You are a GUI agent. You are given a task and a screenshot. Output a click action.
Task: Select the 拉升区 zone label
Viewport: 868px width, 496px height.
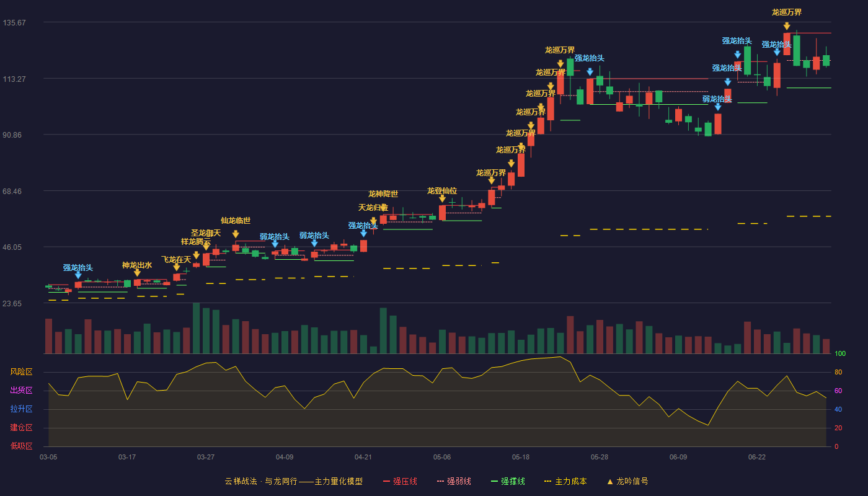[x=21, y=409]
